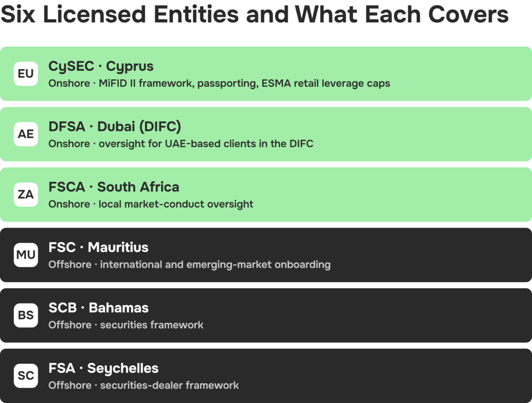
Task: Click the SC badge icon
Action: coord(26,375)
